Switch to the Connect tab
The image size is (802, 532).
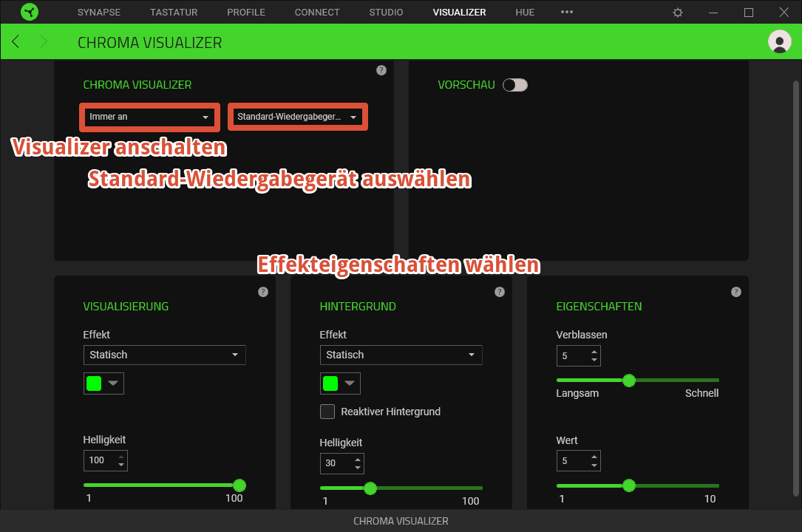(317, 13)
